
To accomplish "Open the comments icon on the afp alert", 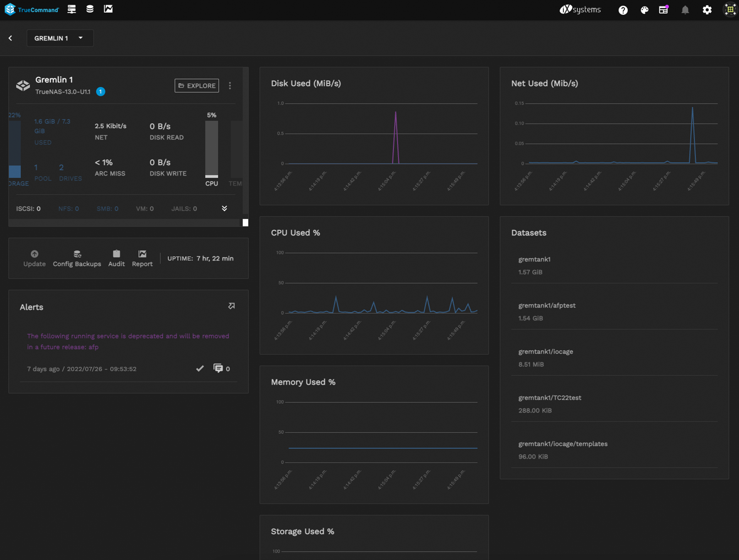I will 218,369.
